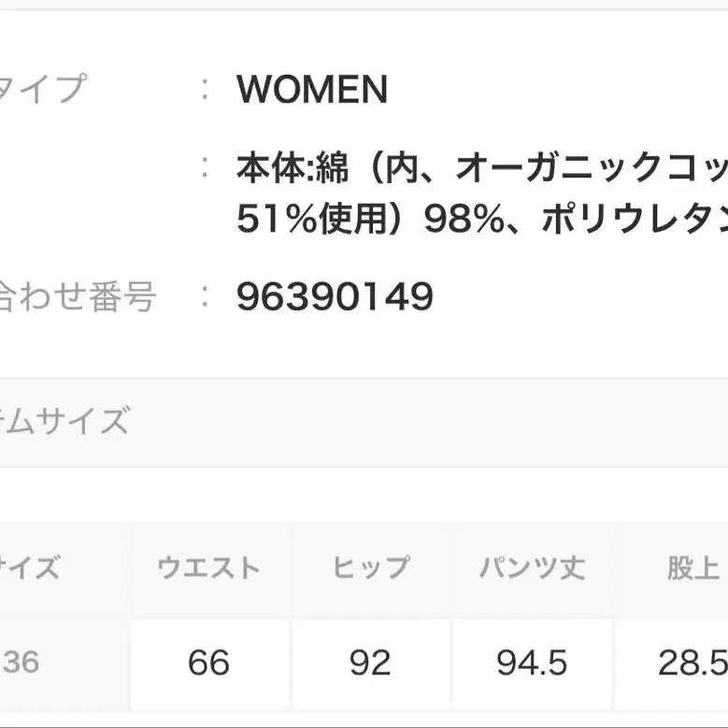Image resolution: width=728 pixels, height=728 pixels.
Task: Click the colon before 96390149
Action: coord(204,298)
